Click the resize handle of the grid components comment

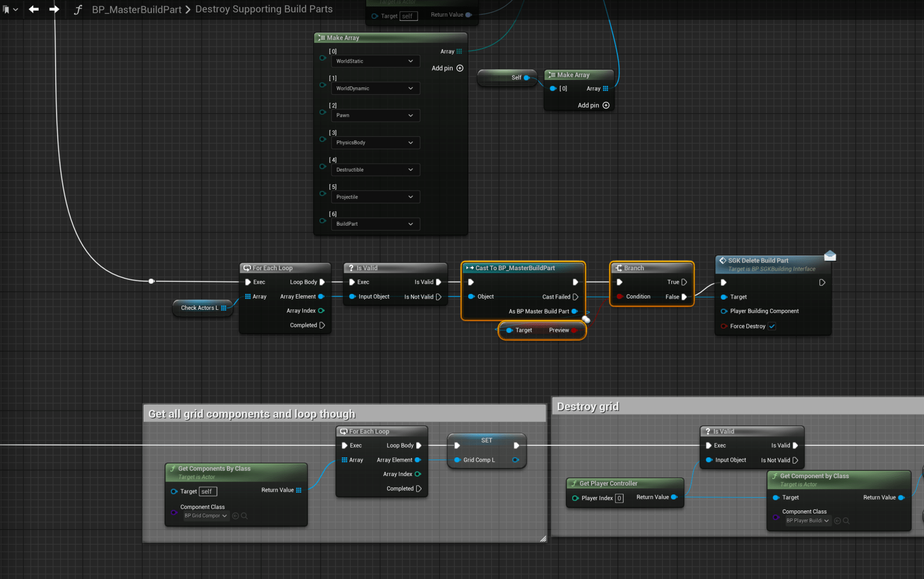543,538
